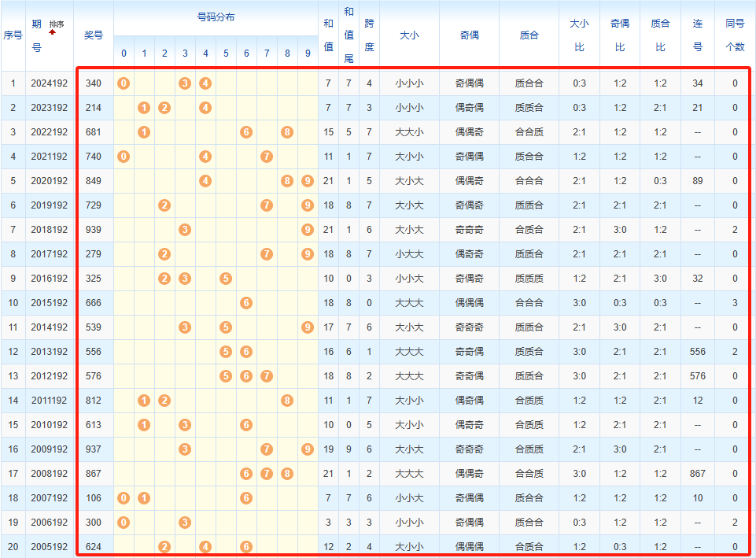Viewport: 756px width, 558px height.
Task: Click orange ball 1 in row 2007192
Action: [x=144, y=498]
